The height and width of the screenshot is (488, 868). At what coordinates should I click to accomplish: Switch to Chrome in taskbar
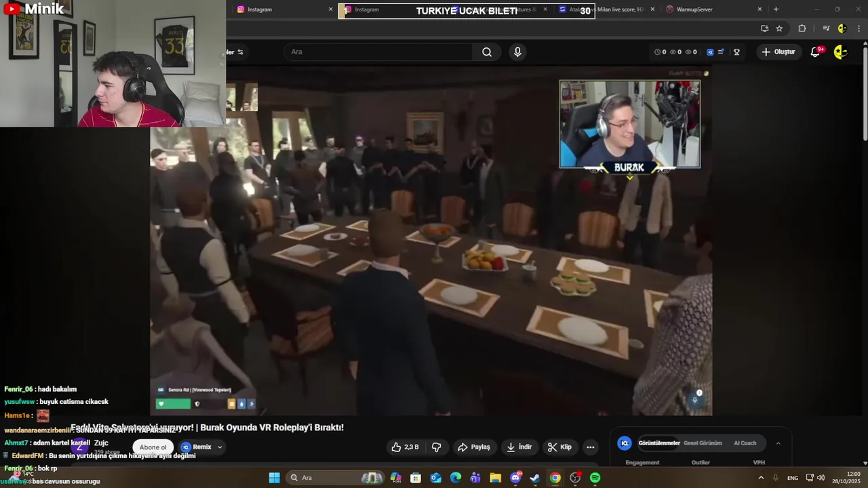click(x=555, y=478)
